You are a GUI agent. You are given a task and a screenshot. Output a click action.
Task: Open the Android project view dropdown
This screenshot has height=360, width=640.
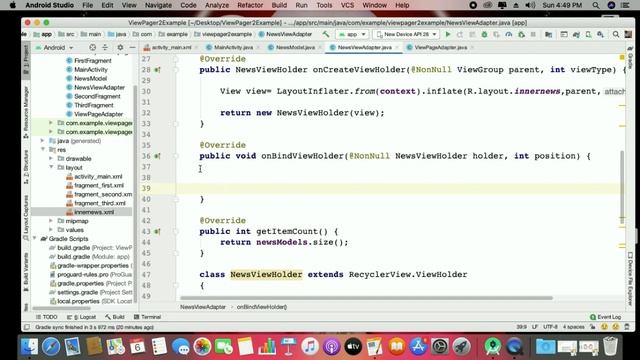click(x=54, y=47)
